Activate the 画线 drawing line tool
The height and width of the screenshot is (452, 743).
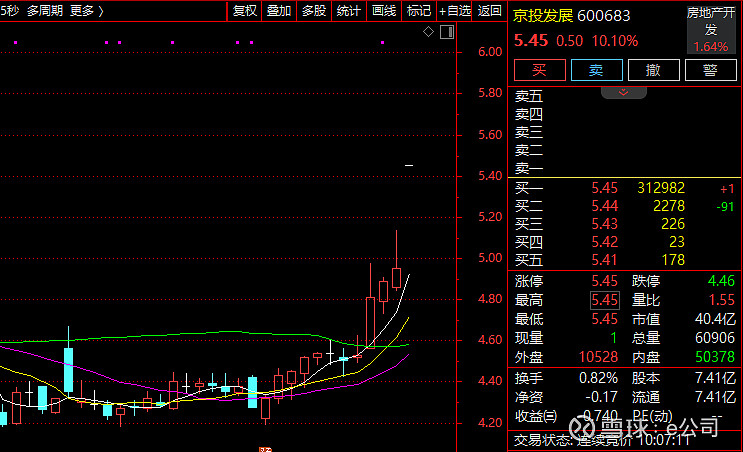coord(384,11)
